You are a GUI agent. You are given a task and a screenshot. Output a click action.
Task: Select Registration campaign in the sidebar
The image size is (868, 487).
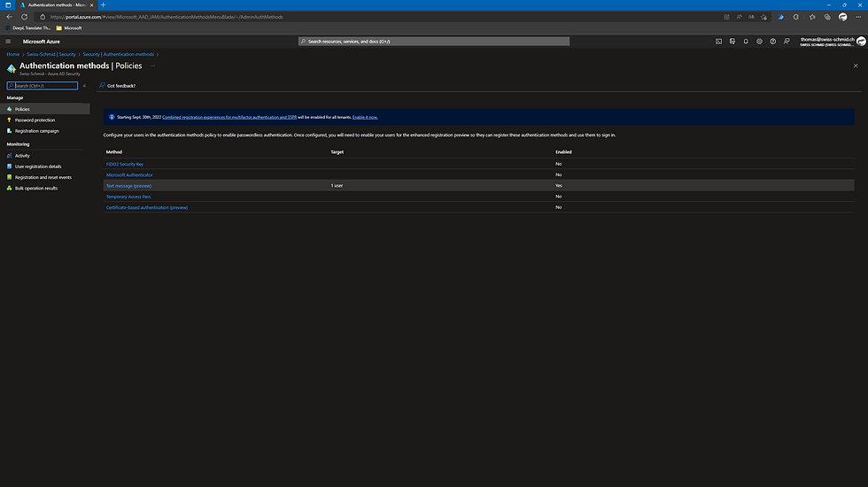click(36, 131)
